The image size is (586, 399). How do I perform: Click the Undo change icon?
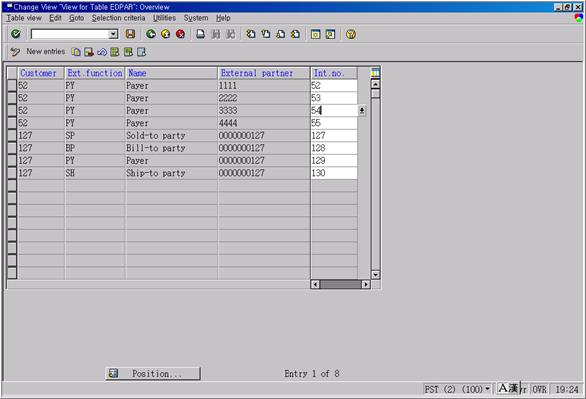(102, 52)
